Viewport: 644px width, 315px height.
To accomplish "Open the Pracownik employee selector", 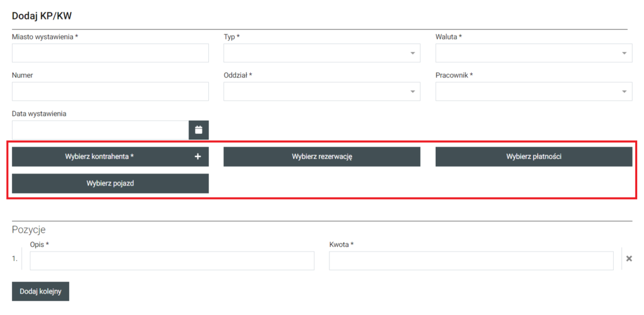I will coord(527,92).
